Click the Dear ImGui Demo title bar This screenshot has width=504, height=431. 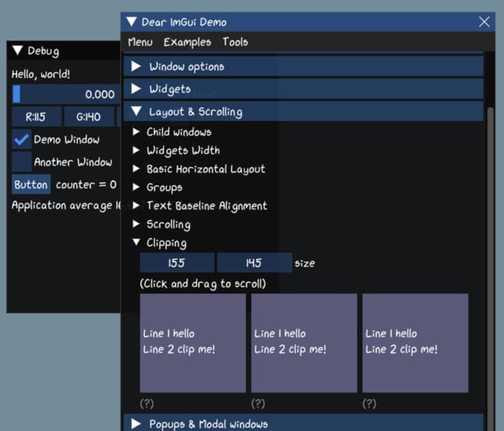coord(307,22)
